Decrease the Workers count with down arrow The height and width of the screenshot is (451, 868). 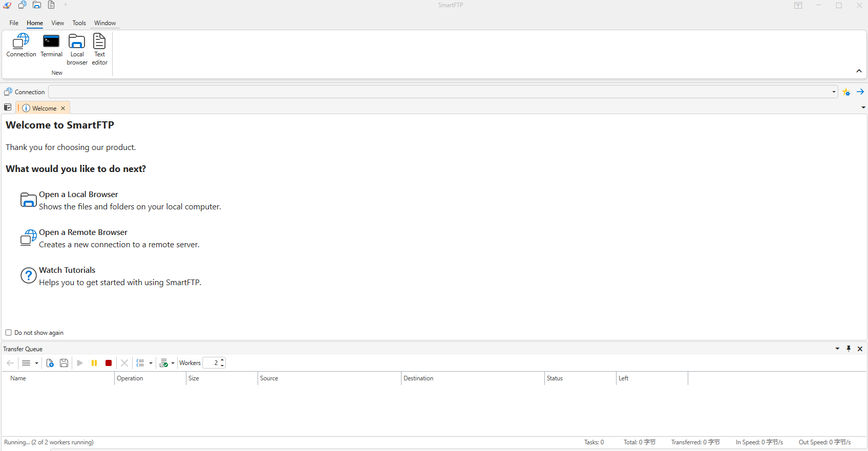(222, 366)
